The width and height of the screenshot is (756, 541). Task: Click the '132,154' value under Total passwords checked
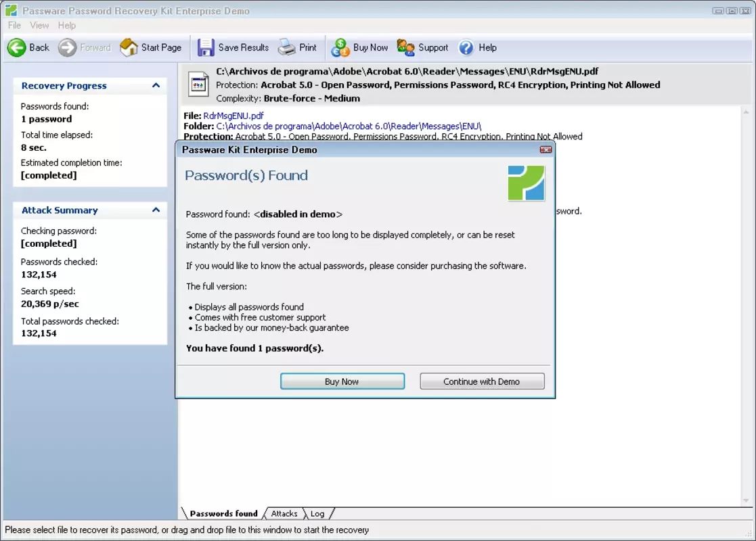tap(39, 333)
